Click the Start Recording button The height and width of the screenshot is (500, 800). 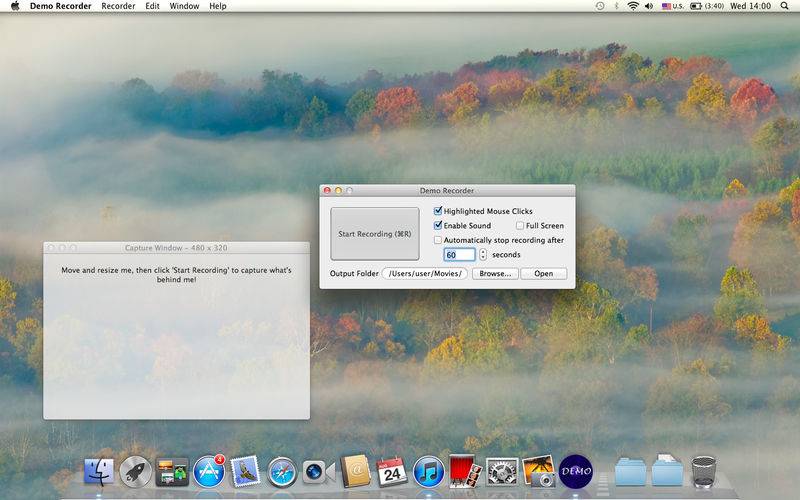click(x=375, y=234)
